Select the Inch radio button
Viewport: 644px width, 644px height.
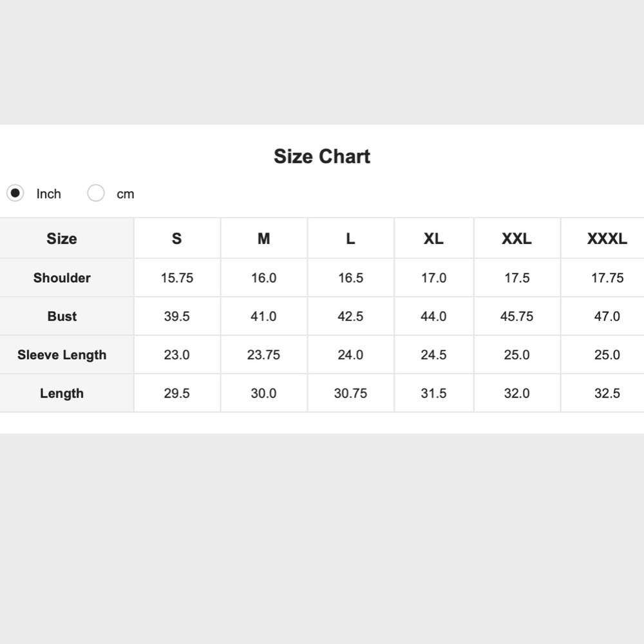click(15, 193)
